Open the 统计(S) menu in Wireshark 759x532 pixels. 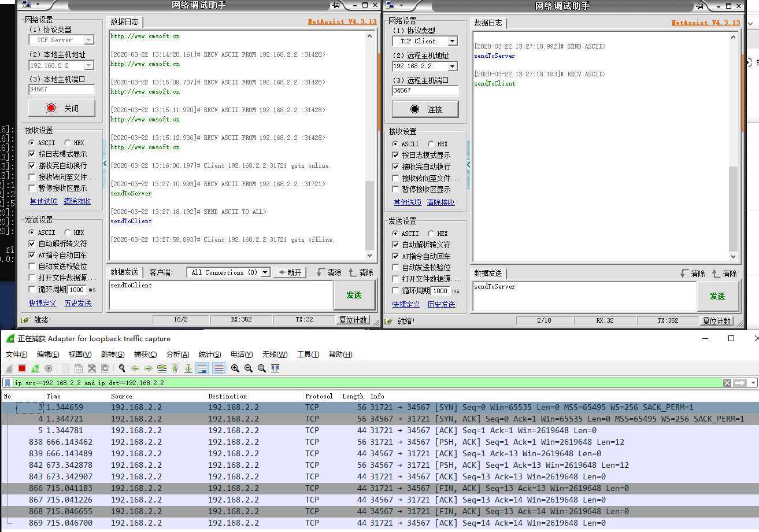pyautogui.click(x=210, y=354)
